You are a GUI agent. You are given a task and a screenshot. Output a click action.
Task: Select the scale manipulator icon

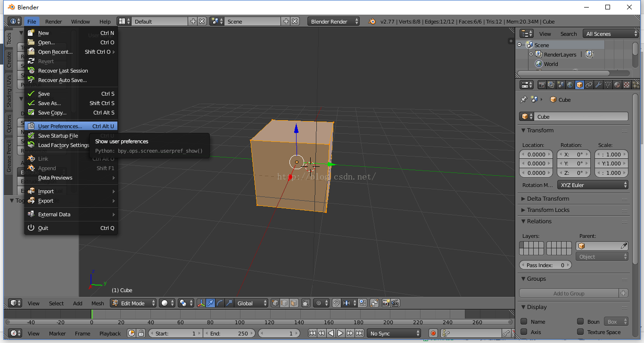click(229, 303)
